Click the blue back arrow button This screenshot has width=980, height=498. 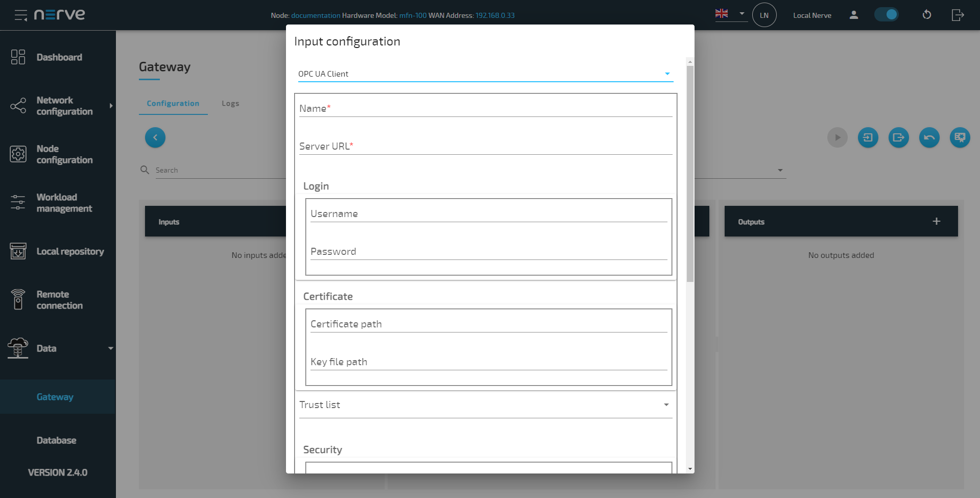pos(155,137)
